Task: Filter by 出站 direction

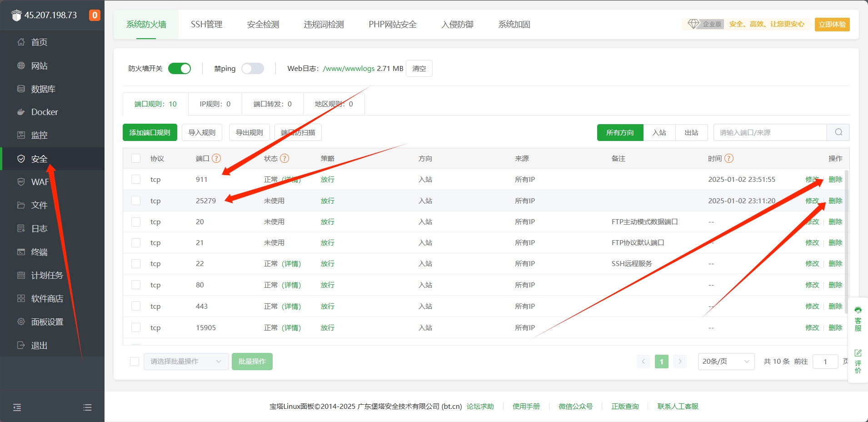Action: [692, 132]
